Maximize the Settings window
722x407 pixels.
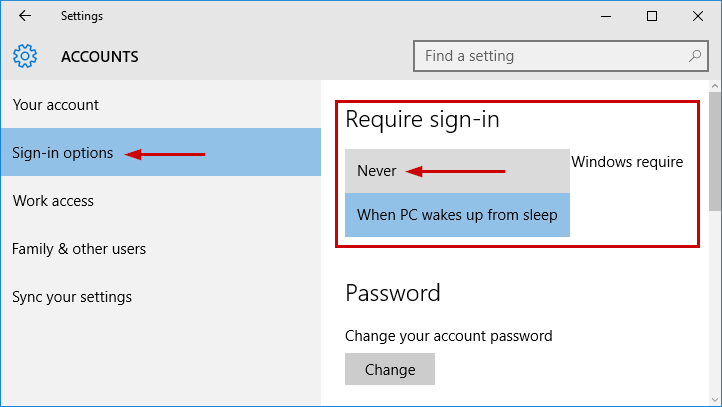652,16
